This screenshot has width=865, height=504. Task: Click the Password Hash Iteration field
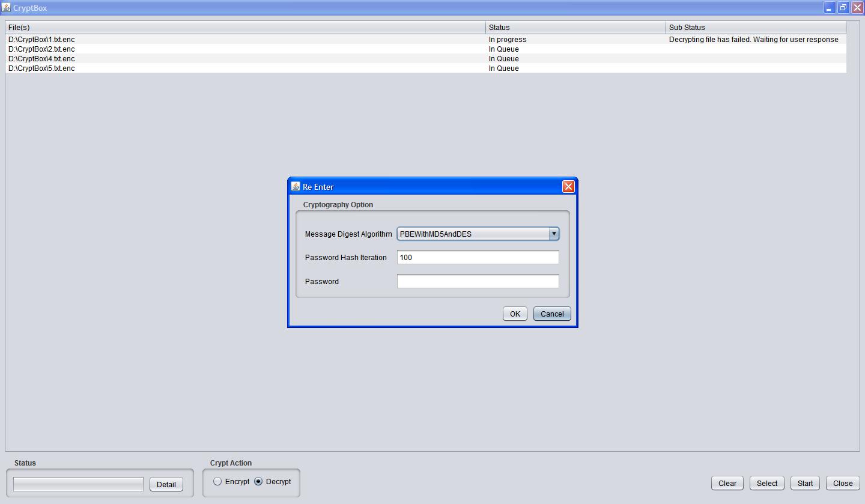click(x=478, y=257)
